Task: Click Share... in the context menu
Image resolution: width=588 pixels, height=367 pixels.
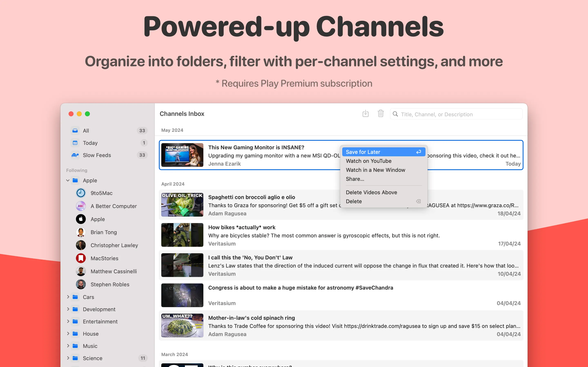Action: pyautogui.click(x=355, y=179)
